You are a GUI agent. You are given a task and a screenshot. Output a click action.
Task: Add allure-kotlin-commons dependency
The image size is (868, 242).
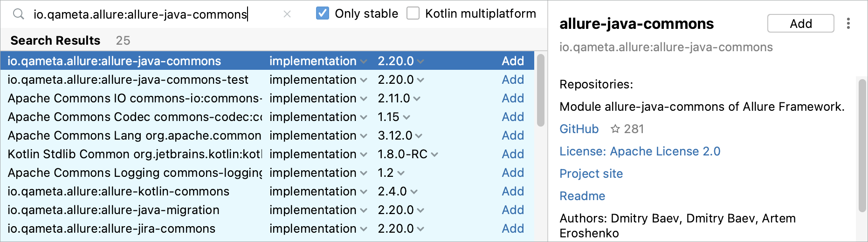tap(513, 191)
